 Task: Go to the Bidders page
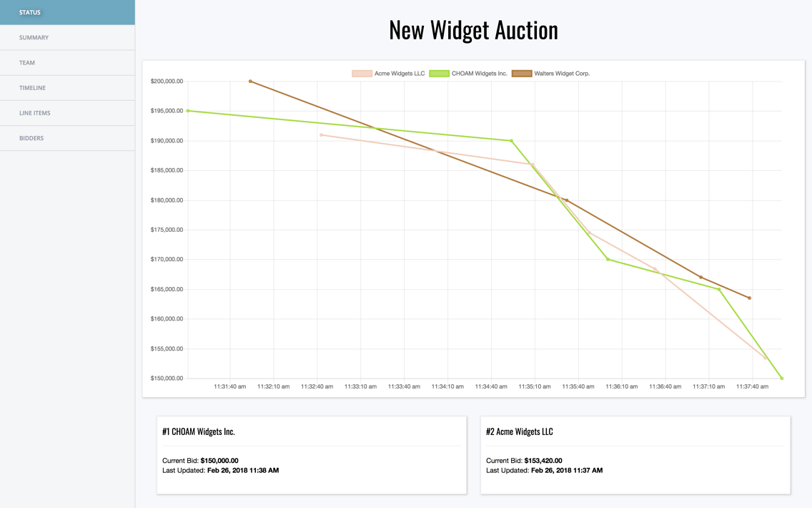[67, 138]
